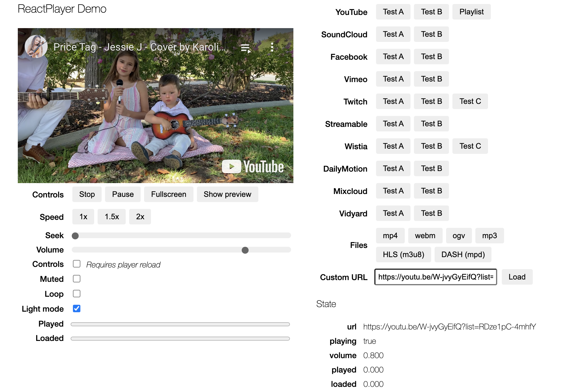
Task: Enable the Muted checkbox
Action: [x=76, y=279]
